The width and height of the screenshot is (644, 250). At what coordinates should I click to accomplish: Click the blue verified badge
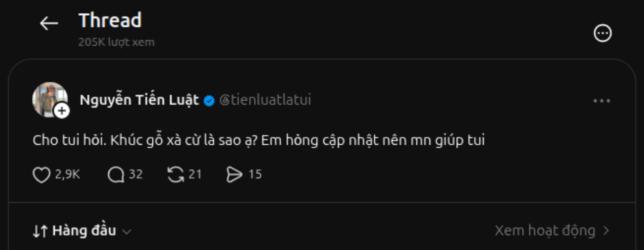[x=209, y=101]
